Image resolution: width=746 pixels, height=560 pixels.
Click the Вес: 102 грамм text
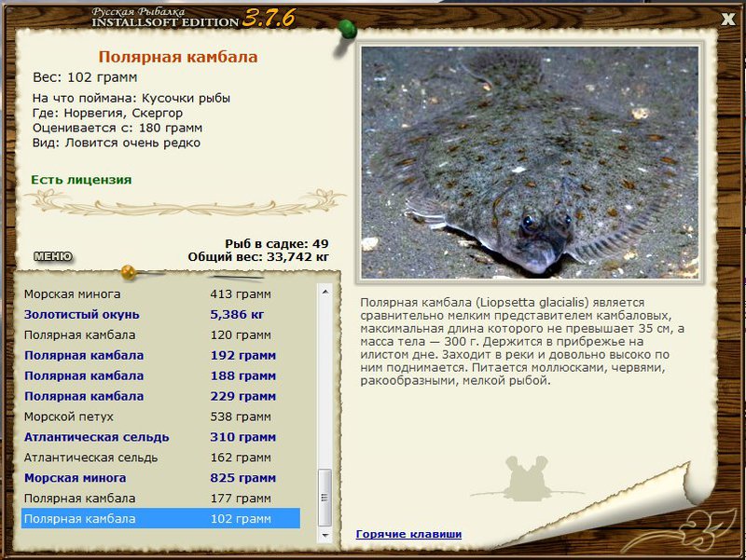(85, 77)
